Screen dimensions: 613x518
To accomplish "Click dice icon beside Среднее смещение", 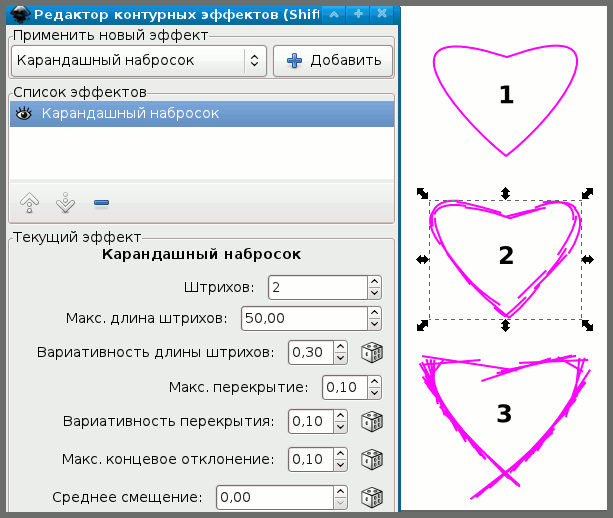I will pyautogui.click(x=372, y=497).
